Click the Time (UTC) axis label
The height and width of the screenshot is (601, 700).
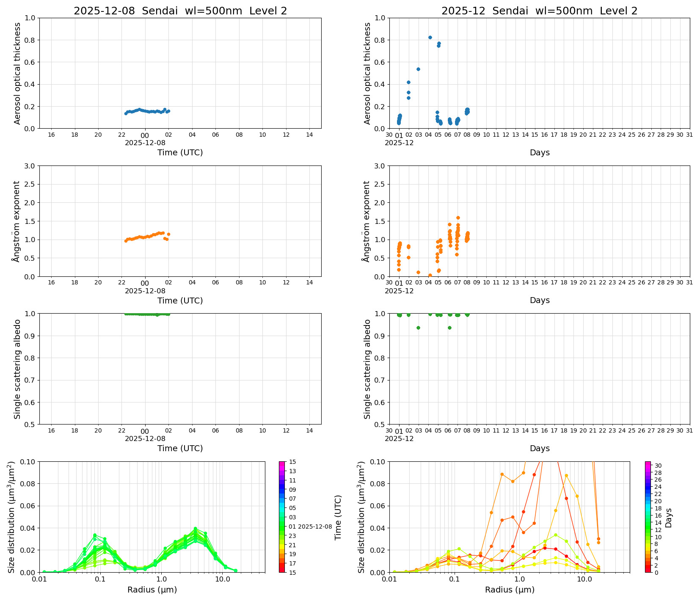click(x=179, y=152)
